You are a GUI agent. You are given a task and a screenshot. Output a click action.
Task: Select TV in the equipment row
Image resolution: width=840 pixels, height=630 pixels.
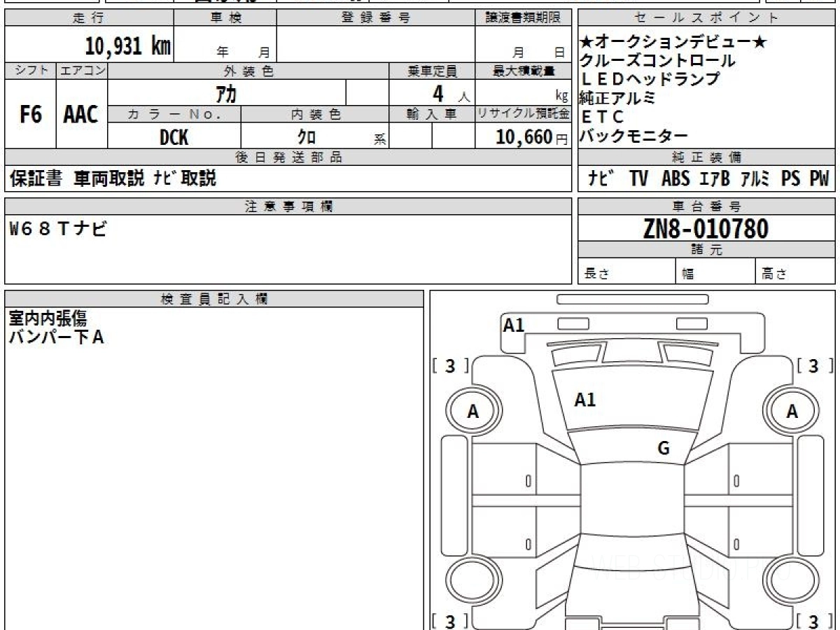click(x=638, y=179)
